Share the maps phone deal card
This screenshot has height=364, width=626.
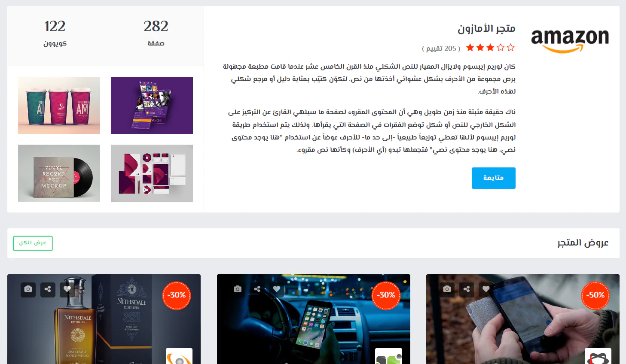[466, 289]
